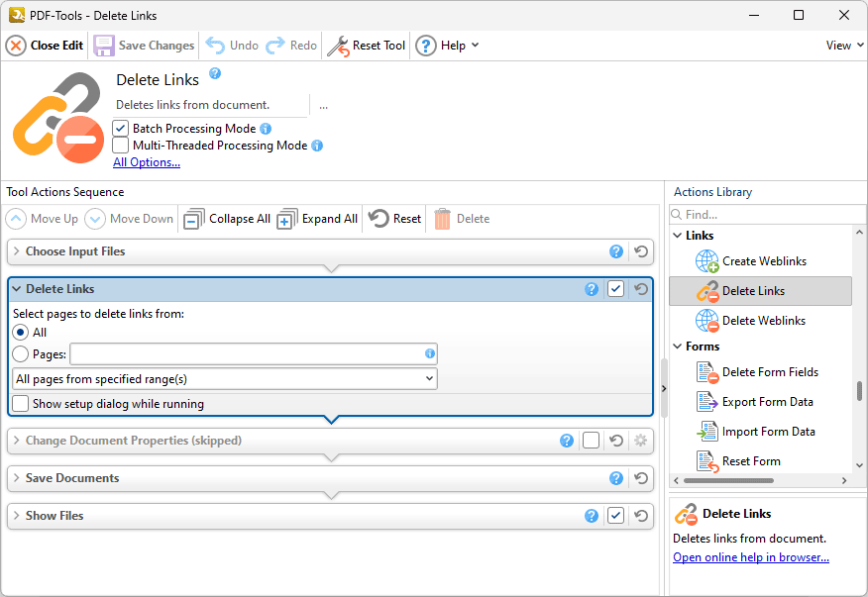Open the View menu
This screenshot has height=597, width=868.
click(844, 46)
